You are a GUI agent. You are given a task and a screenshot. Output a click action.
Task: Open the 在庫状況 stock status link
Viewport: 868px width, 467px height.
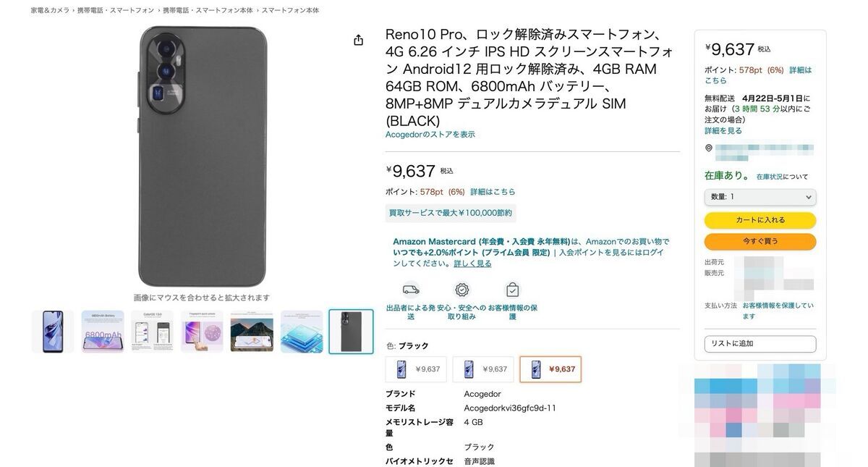770,177
